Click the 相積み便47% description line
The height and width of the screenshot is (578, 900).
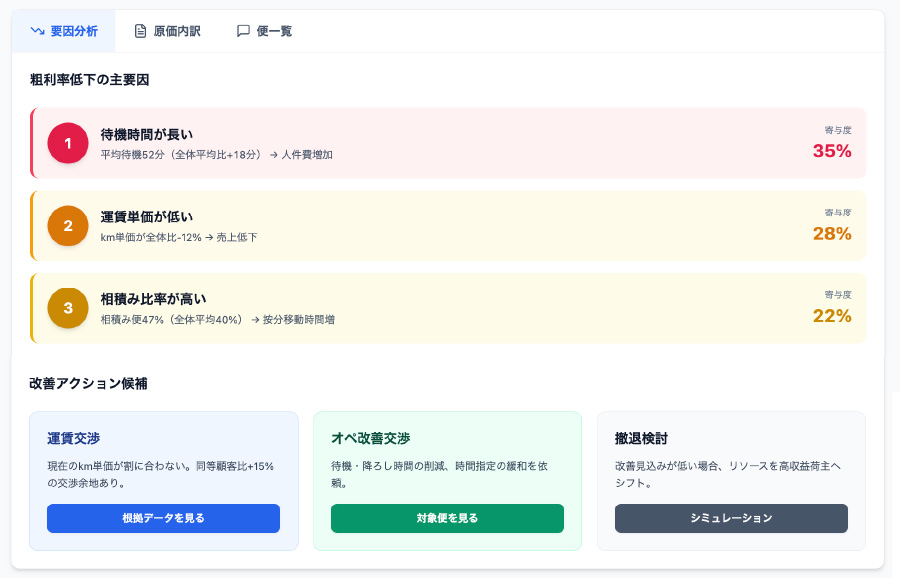click(218, 320)
